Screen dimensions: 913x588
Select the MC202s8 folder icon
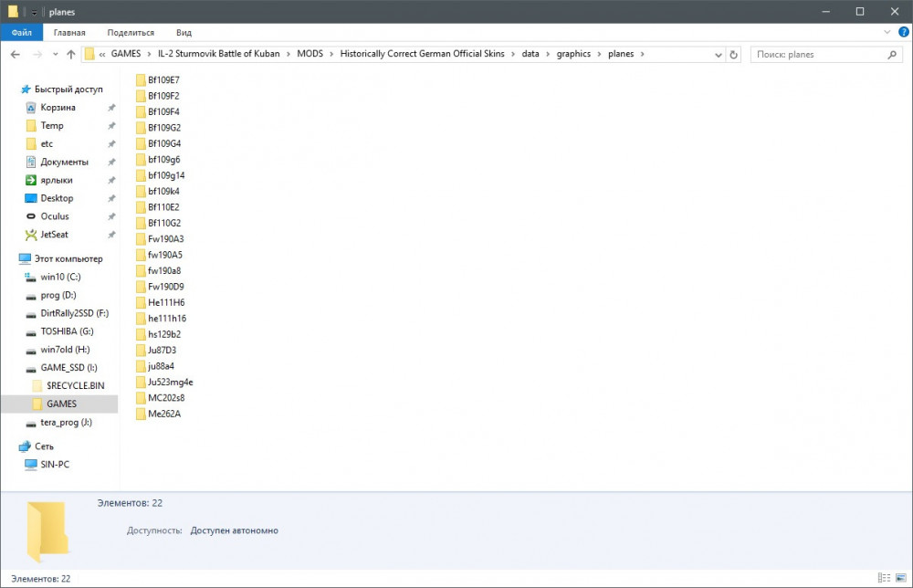point(141,398)
